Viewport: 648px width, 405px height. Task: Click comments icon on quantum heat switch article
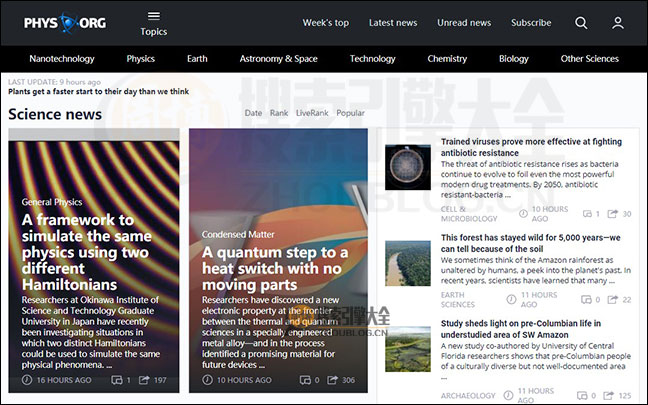click(x=306, y=380)
